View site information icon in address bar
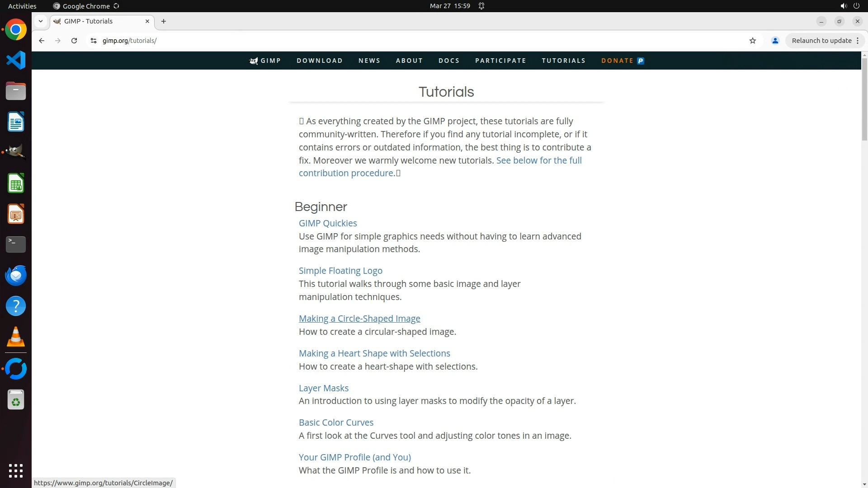The height and width of the screenshot is (488, 868). coord(94,41)
